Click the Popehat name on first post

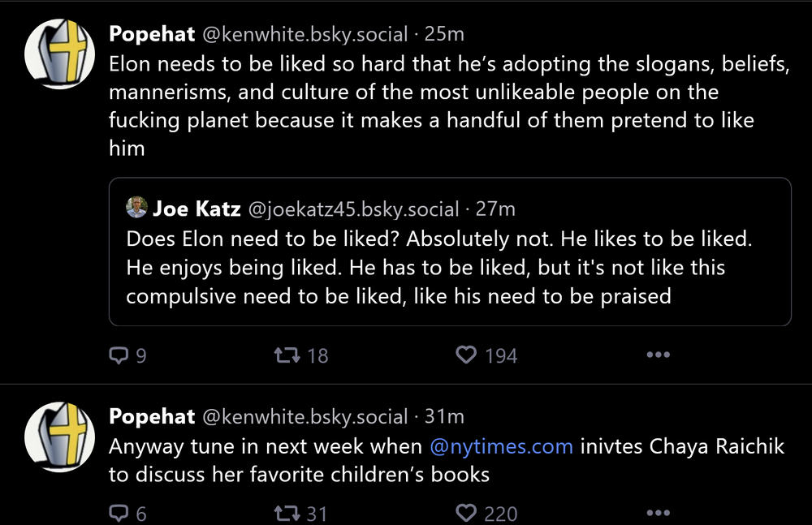152,34
